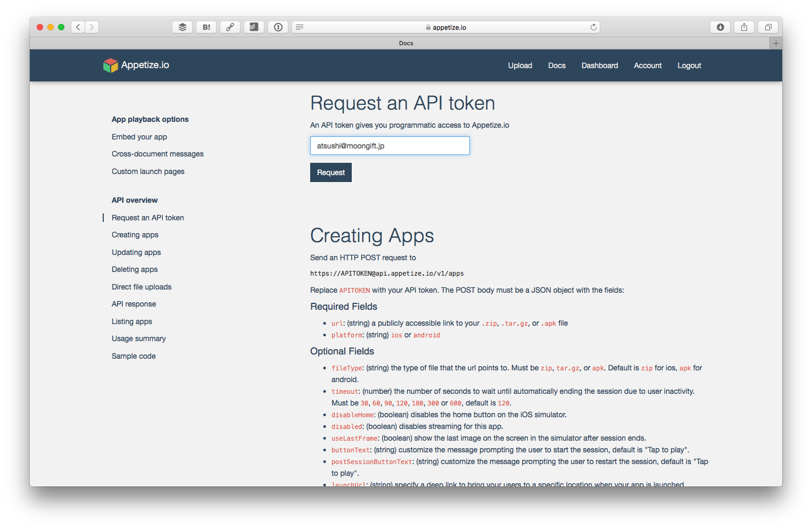Image resolution: width=812 pixels, height=529 pixels.
Task: Show Reader view icon in address bar
Action: [300, 27]
